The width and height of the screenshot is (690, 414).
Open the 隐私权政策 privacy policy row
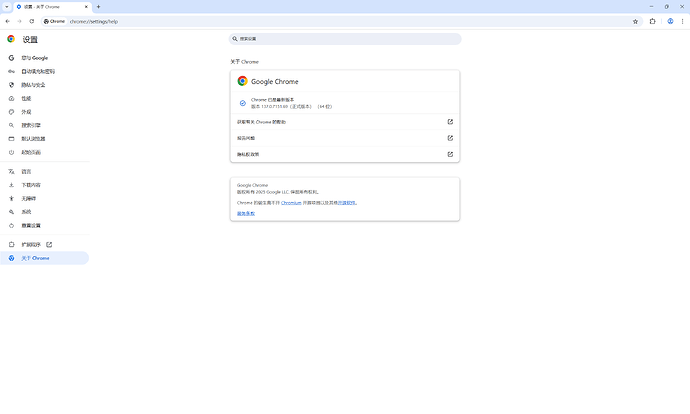pos(345,154)
